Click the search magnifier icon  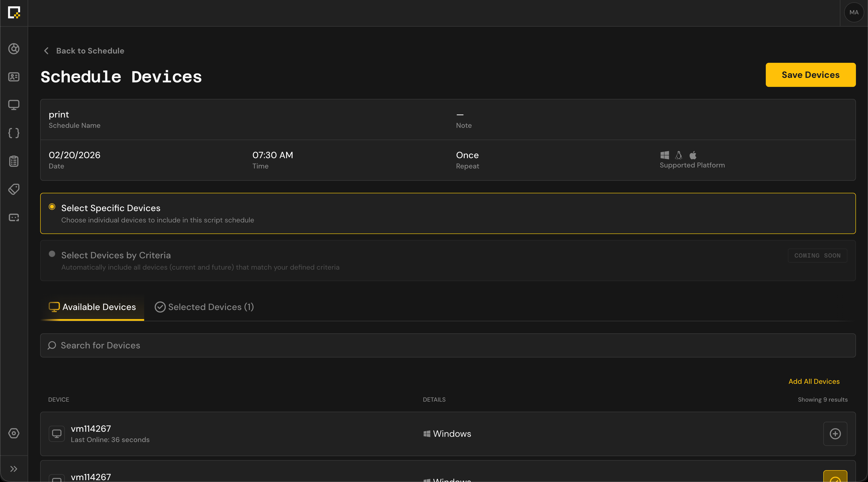[x=52, y=345]
